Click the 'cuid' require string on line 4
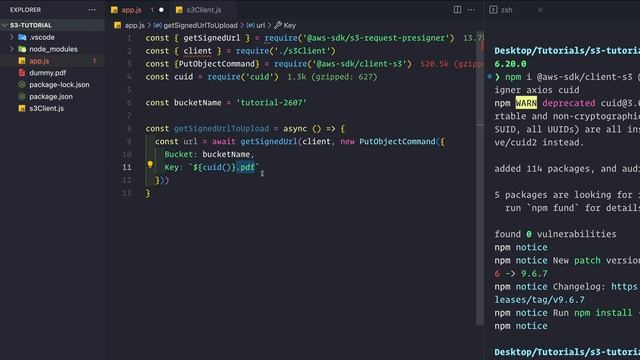The height and width of the screenshot is (360, 640). (260, 77)
